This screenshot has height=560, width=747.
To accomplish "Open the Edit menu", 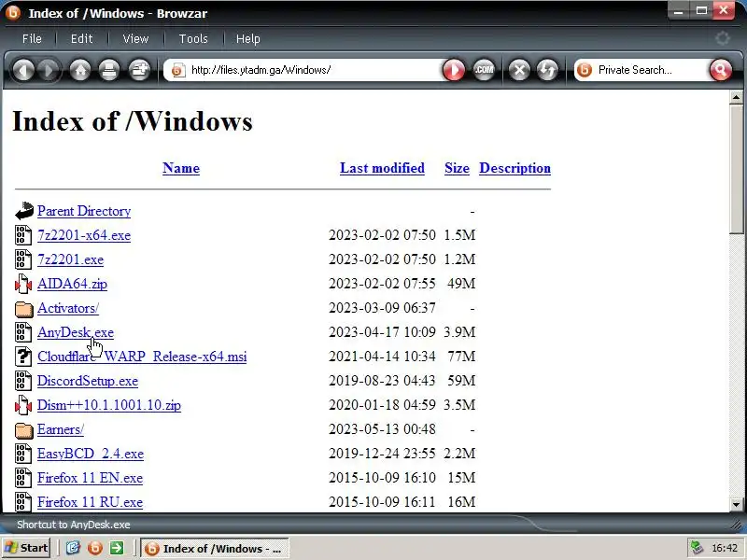I will (81, 38).
